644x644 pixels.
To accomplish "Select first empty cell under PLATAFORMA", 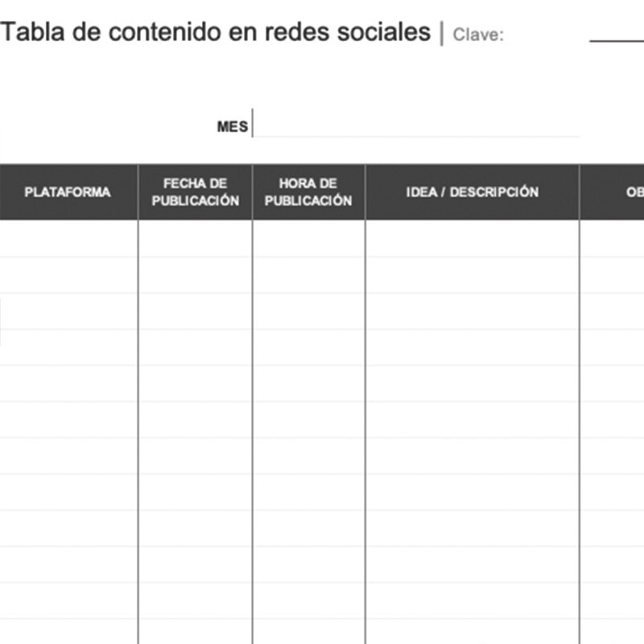I will coord(68,239).
